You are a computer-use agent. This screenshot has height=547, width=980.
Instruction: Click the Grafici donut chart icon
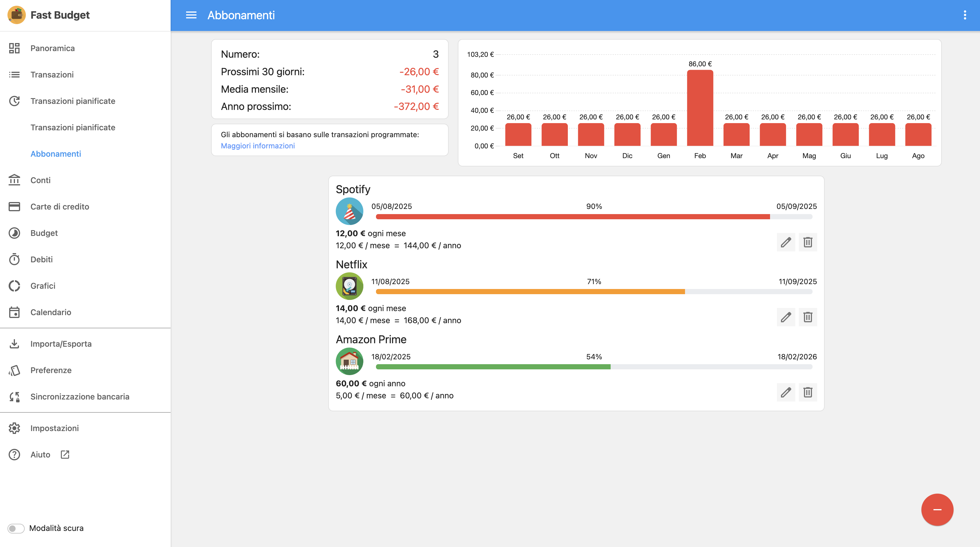click(x=14, y=286)
